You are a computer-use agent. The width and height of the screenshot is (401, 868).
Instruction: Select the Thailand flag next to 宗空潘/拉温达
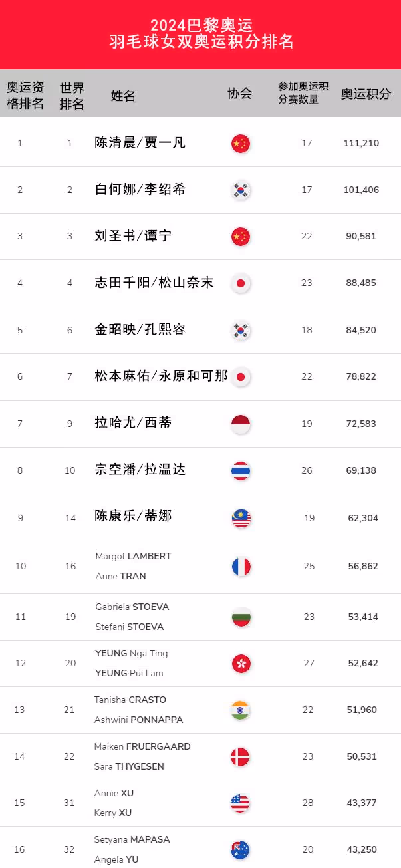click(240, 470)
